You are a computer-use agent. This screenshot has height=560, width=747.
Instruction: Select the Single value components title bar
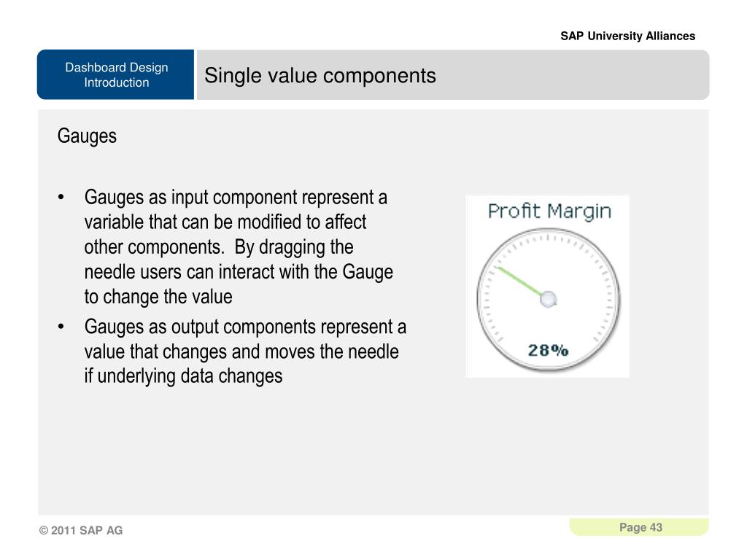pyautogui.click(x=452, y=75)
